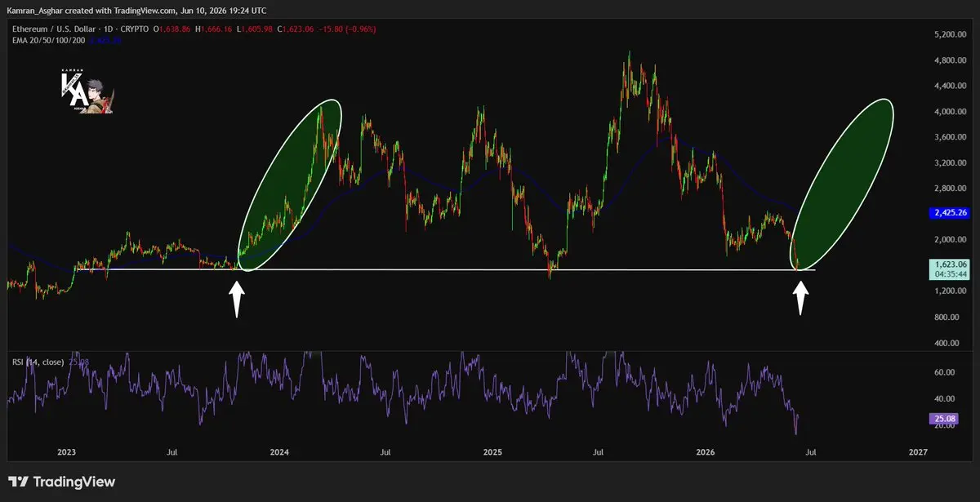Click the 5,200.00 label on price scale
This screenshot has height=502, width=980.
[950, 34]
